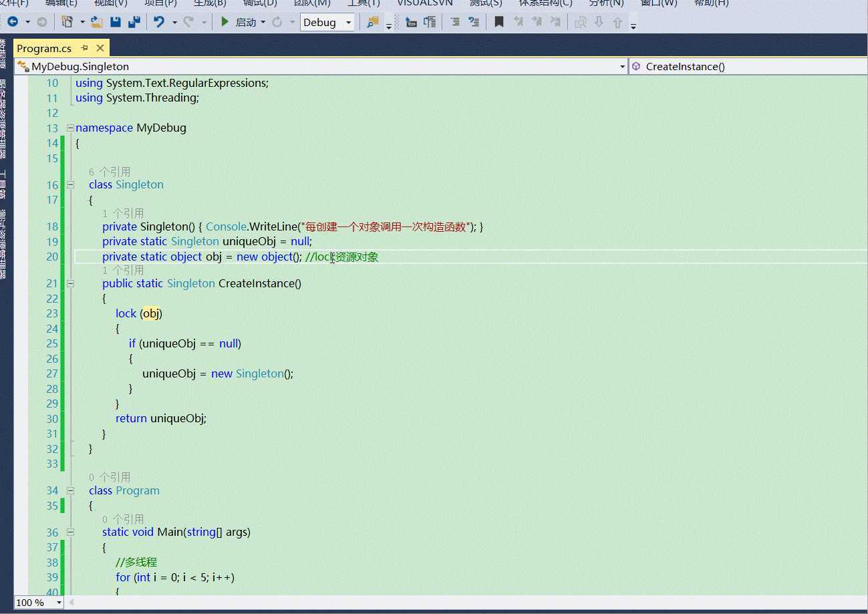Open the toolbar overflow options after Find in Files
Viewport: 868px width, 614px height.
pos(389,26)
